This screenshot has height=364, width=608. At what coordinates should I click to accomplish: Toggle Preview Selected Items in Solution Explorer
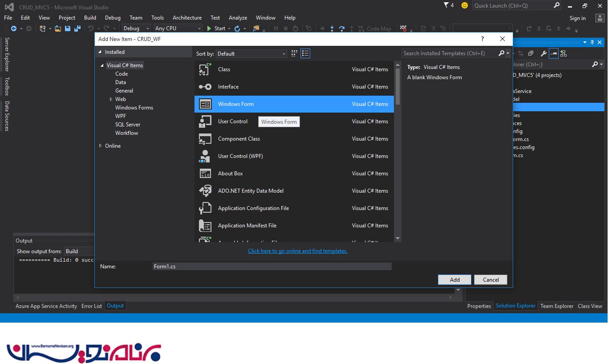tap(554, 53)
